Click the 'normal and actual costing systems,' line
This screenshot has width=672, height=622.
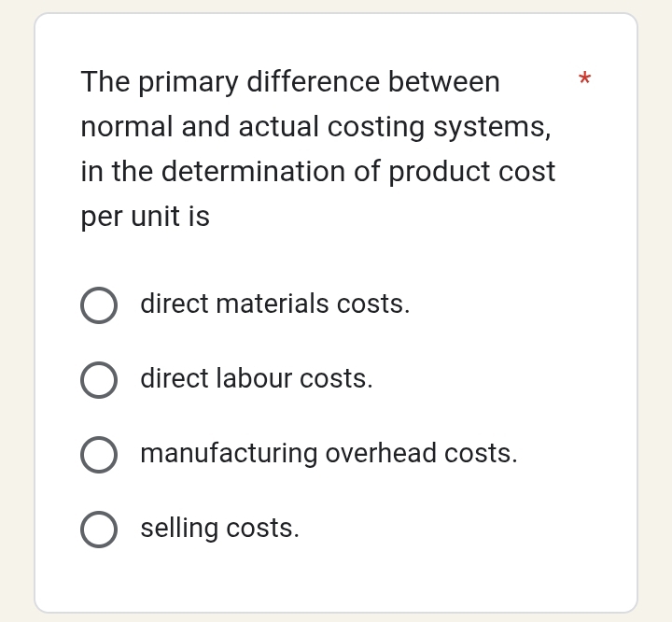pos(315,127)
